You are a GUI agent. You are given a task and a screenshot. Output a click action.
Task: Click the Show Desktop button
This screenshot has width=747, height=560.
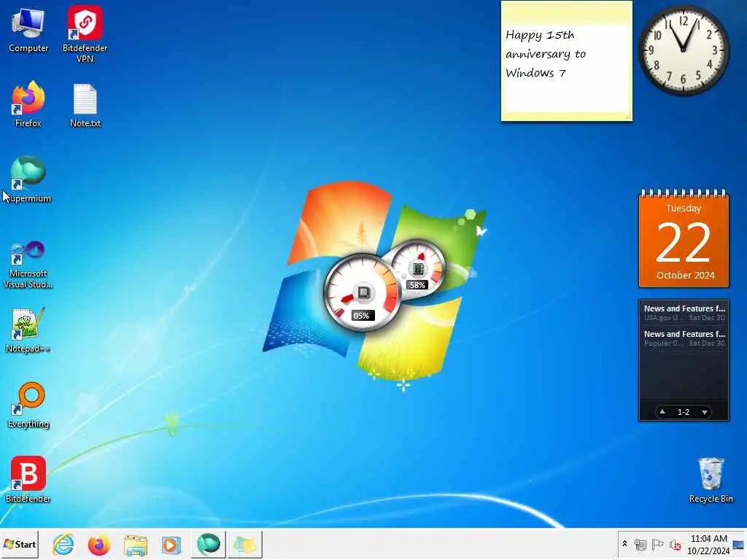(739, 544)
